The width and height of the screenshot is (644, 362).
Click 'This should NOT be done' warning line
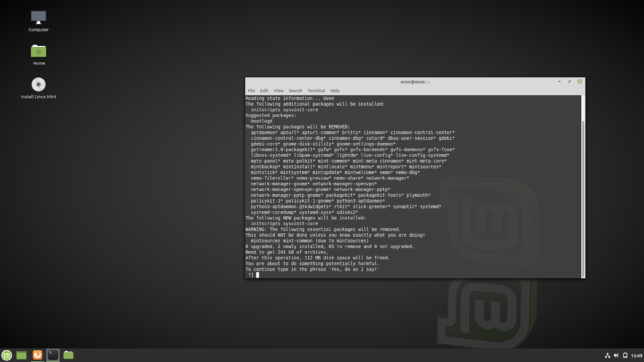coord(335,235)
